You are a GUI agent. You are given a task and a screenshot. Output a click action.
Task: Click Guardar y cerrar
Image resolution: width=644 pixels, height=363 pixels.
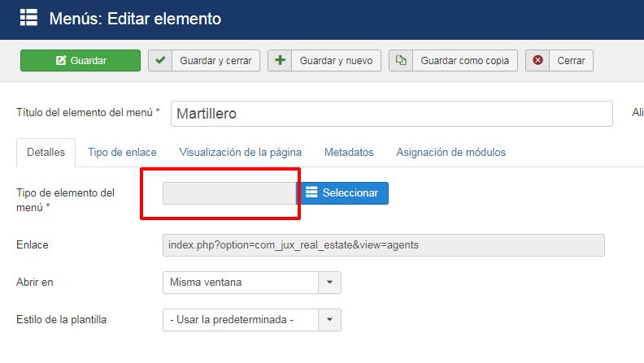(x=215, y=61)
